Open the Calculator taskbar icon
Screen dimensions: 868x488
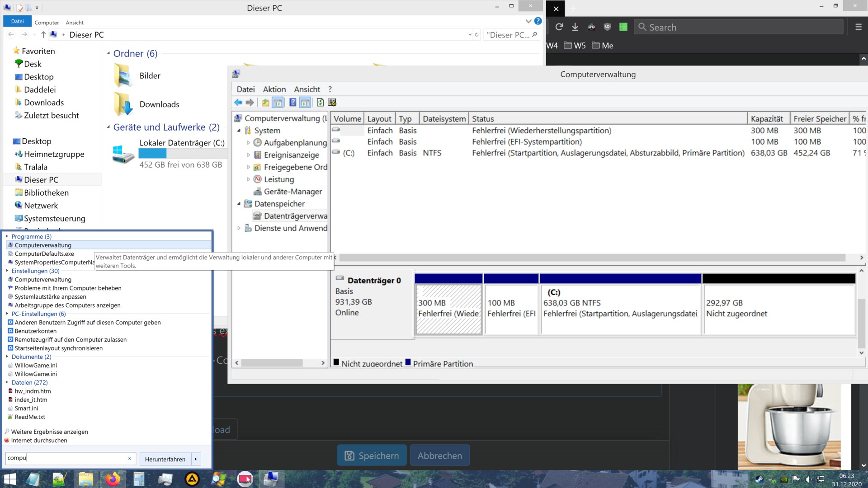(x=139, y=479)
